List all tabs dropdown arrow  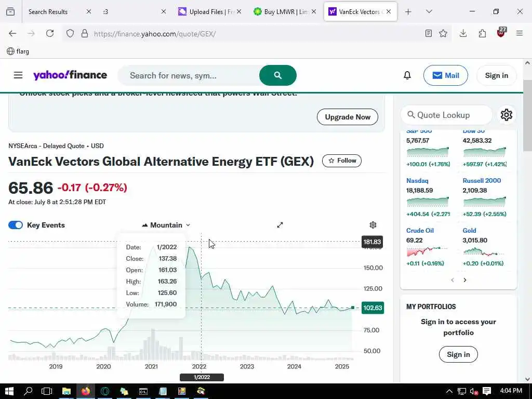click(x=429, y=11)
